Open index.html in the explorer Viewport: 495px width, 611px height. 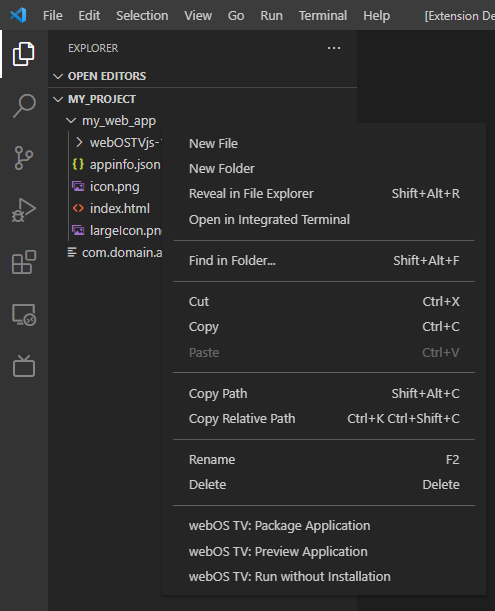coord(120,208)
